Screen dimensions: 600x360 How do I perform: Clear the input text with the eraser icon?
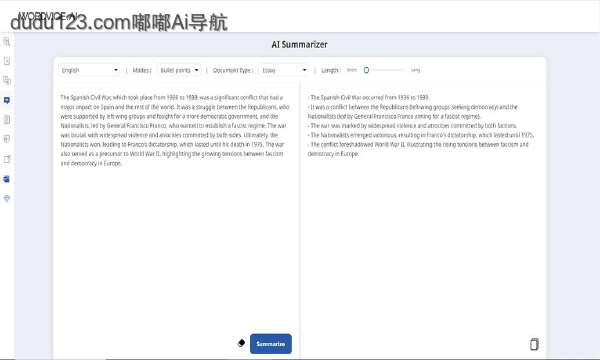(241, 343)
